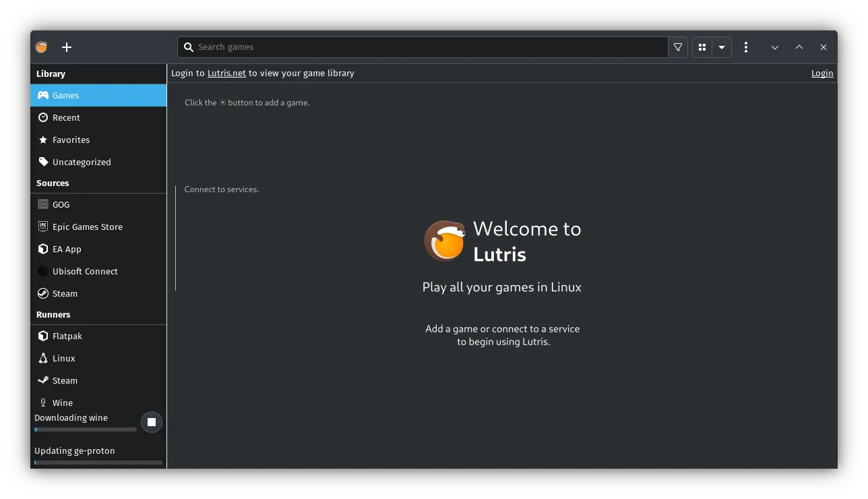Image resolution: width=868 pixels, height=499 pixels.
Task: Maximize the Lutris window
Action: 799,47
